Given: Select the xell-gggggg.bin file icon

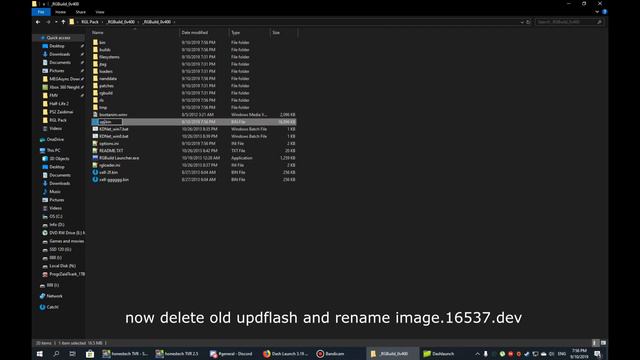Looking at the screenshot, I should pyautogui.click(x=95, y=180).
